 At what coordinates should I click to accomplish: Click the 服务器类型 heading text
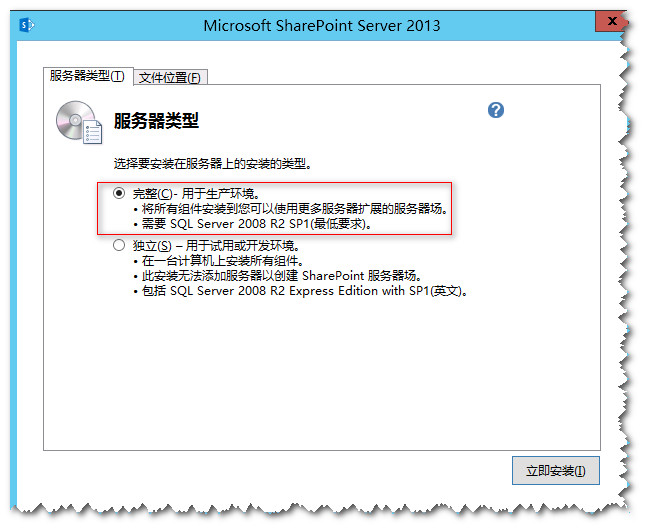(156, 121)
